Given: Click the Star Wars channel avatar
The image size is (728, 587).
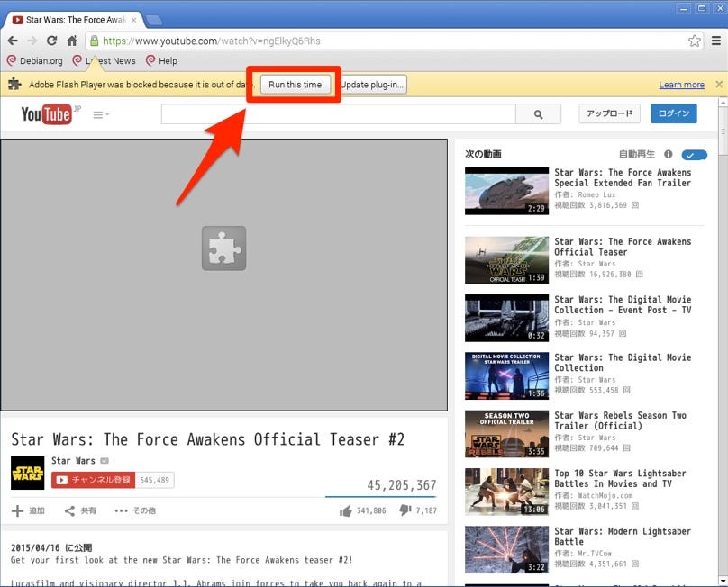Looking at the screenshot, I should tap(28, 473).
